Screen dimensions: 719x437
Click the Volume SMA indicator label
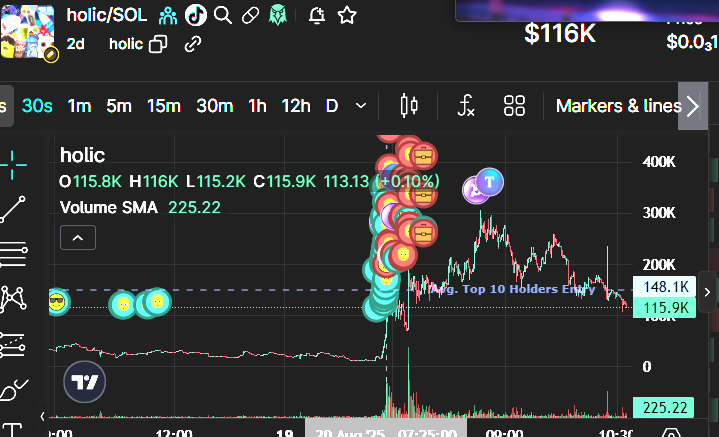point(109,207)
